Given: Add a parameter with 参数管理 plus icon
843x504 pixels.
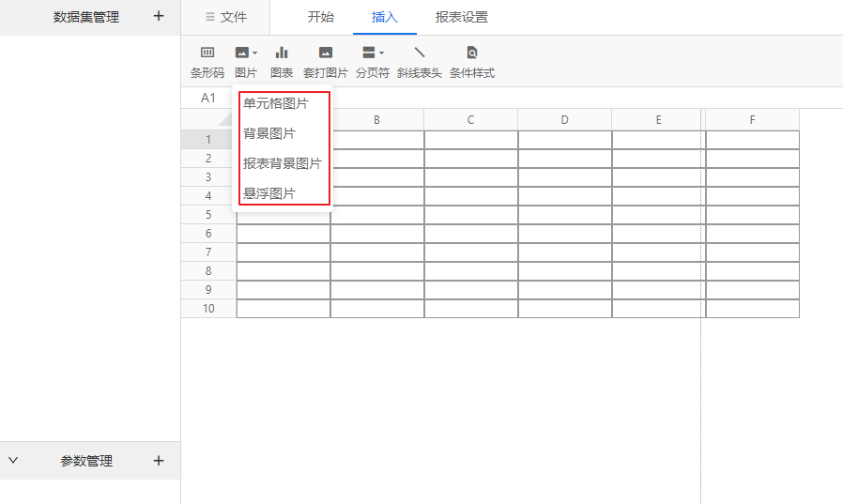Looking at the screenshot, I should tap(158, 461).
